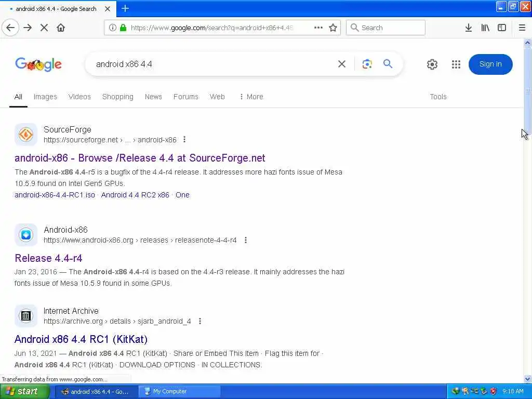532x399 pixels.
Task: Open the SourceForge result options menu
Action: click(184, 139)
